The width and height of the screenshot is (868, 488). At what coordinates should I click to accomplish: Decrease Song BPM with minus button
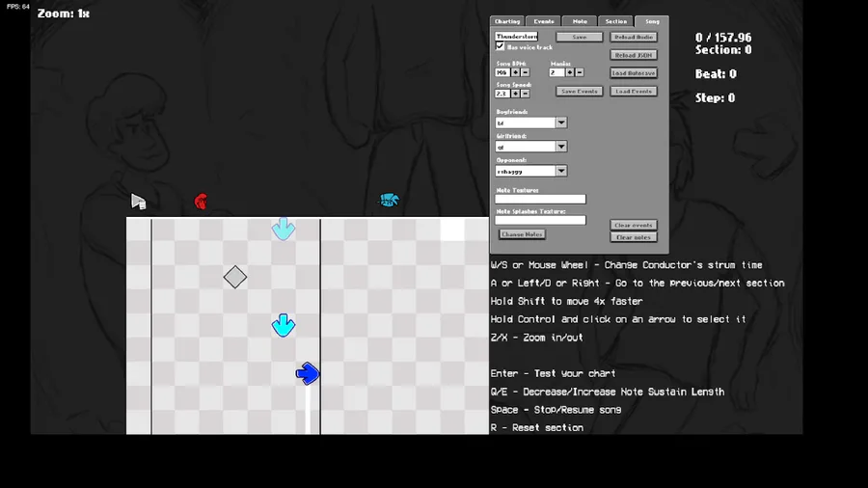526,72
